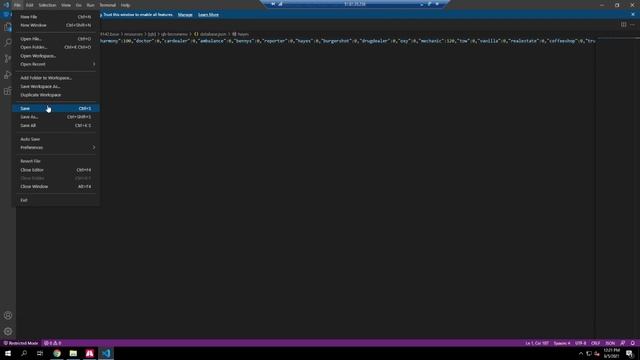
Task: Change encoding via UTF-8 status item
Action: tap(580, 343)
